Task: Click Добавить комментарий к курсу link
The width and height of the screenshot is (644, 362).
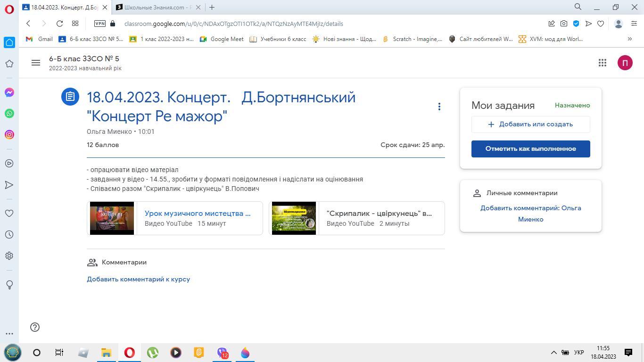Action: point(139,280)
